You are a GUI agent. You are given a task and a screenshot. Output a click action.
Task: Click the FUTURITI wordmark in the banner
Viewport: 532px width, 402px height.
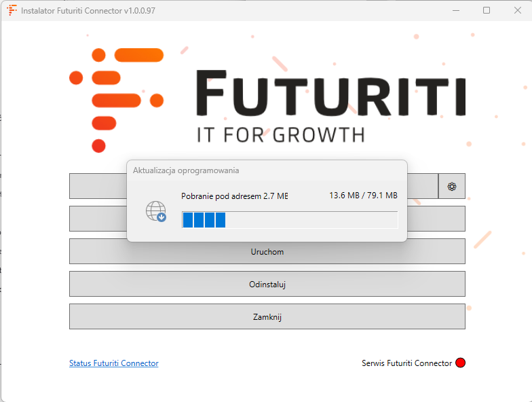tap(330, 94)
